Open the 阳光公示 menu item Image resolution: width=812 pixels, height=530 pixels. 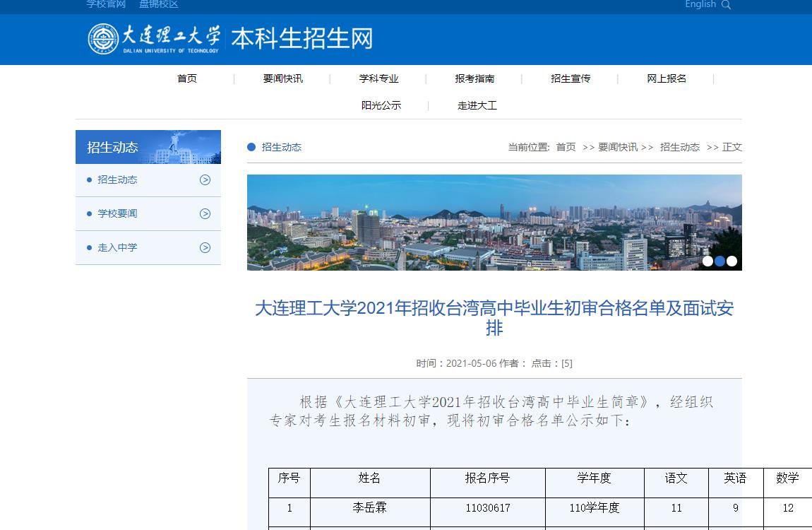click(x=381, y=106)
